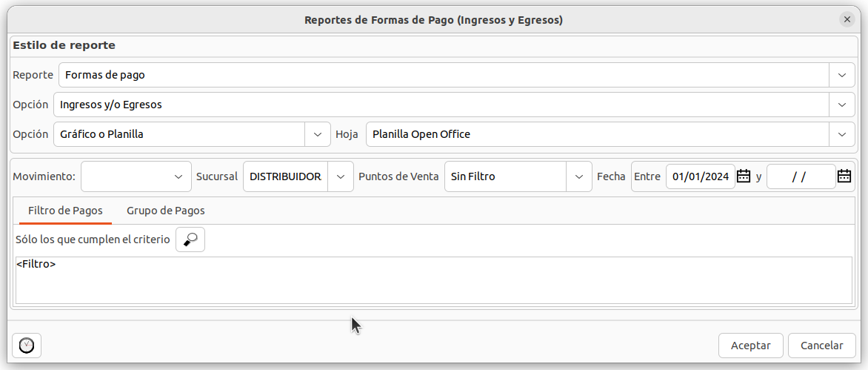Open the Ingresos y/o Egresos dropdown
Image resolution: width=868 pixels, height=370 pixels.
click(841, 105)
